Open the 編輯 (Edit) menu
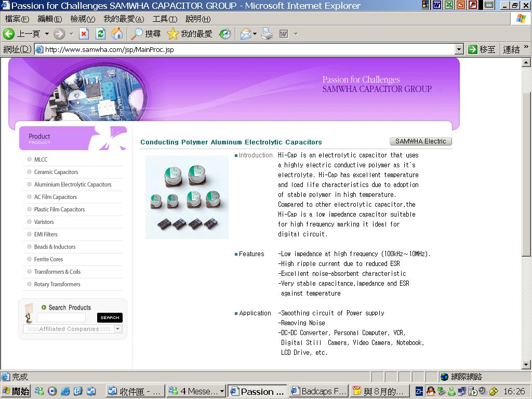Viewport: 532px width, 399px height. [x=49, y=19]
